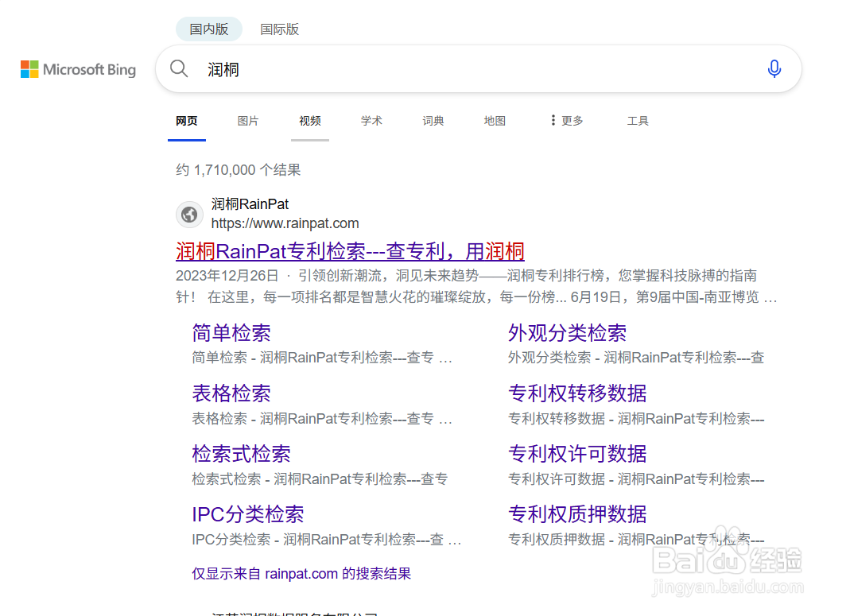This screenshot has width=850, height=616.
Task: Select the 学术 tab
Action: tap(371, 121)
